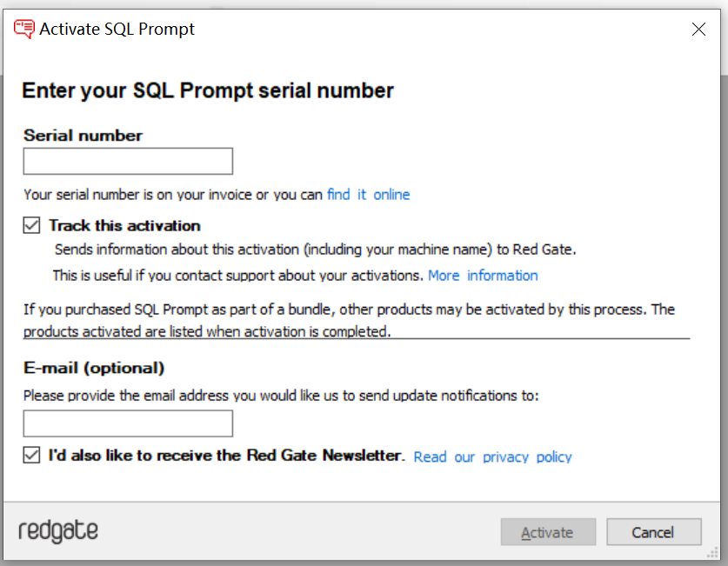The width and height of the screenshot is (728, 566).
Task: Click the Activate button
Action: coord(548,532)
